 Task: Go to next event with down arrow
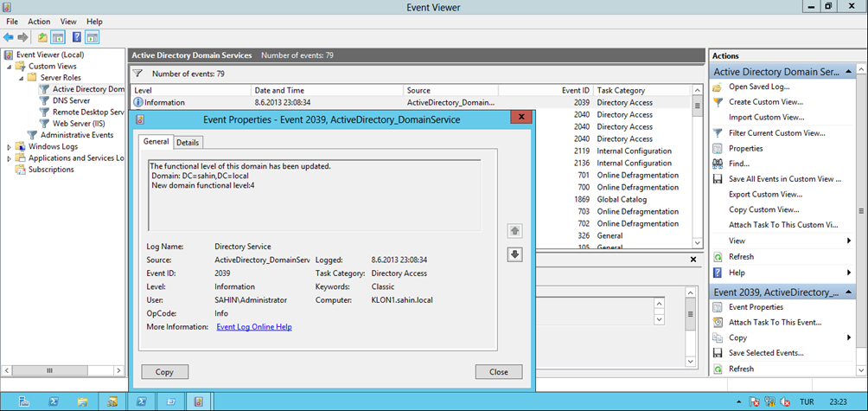click(x=514, y=254)
